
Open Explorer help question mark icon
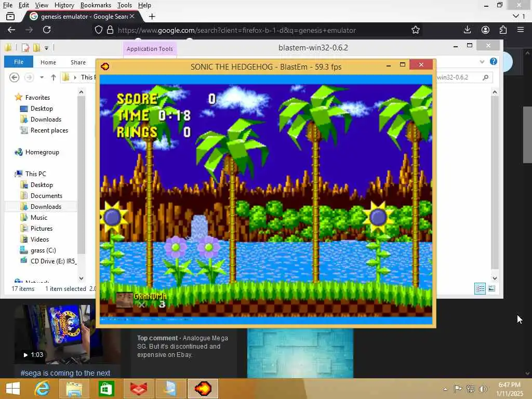pos(494,61)
